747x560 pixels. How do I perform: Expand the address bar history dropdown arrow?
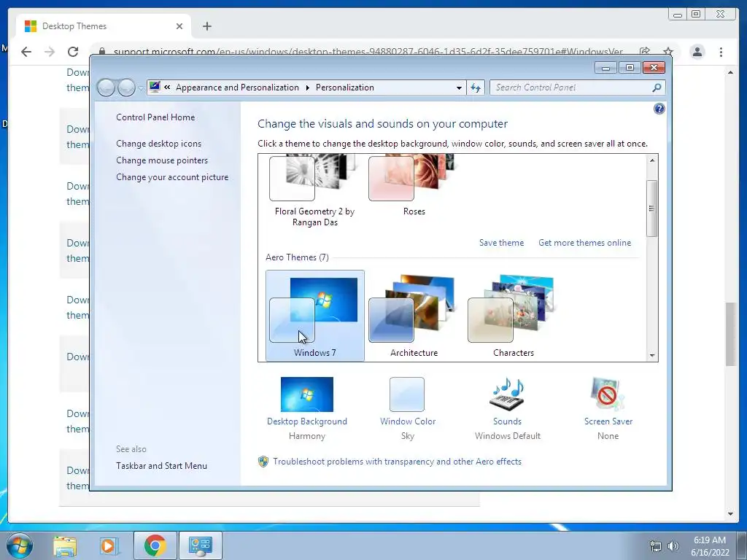(x=459, y=87)
